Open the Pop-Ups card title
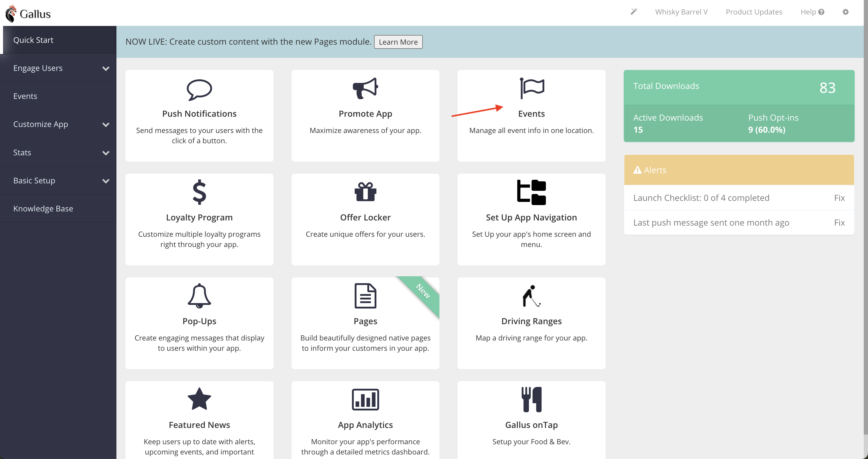The image size is (868, 459). coord(199,321)
